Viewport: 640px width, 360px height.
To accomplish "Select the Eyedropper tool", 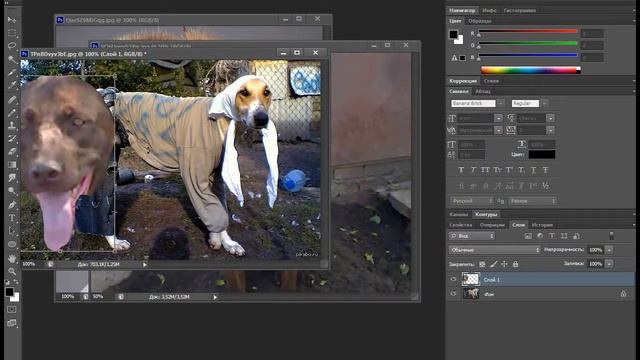I will 12,86.
